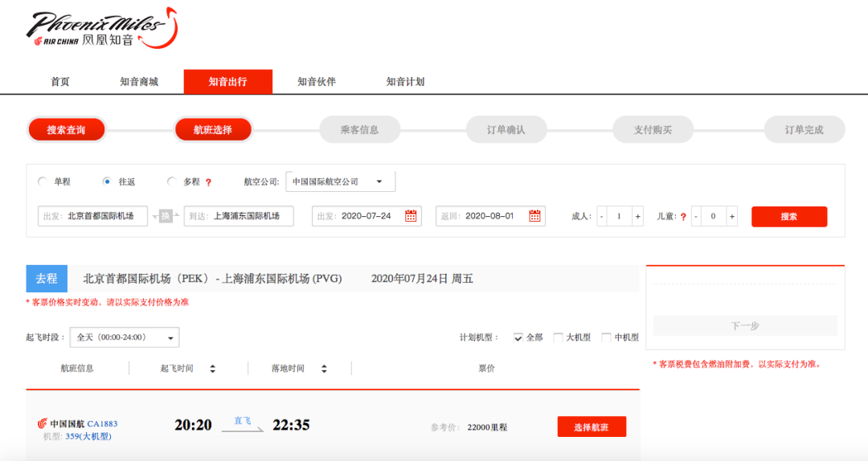Screen dimensions: 868x461
Task: Click the Phoenix Miles Air China logo
Action: click(102, 29)
